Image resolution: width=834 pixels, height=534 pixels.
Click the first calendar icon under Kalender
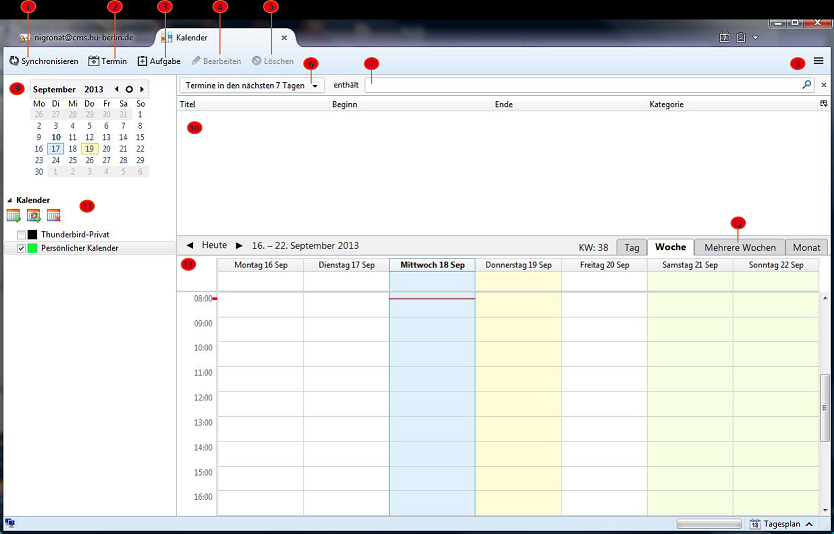[x=14, y=215]
